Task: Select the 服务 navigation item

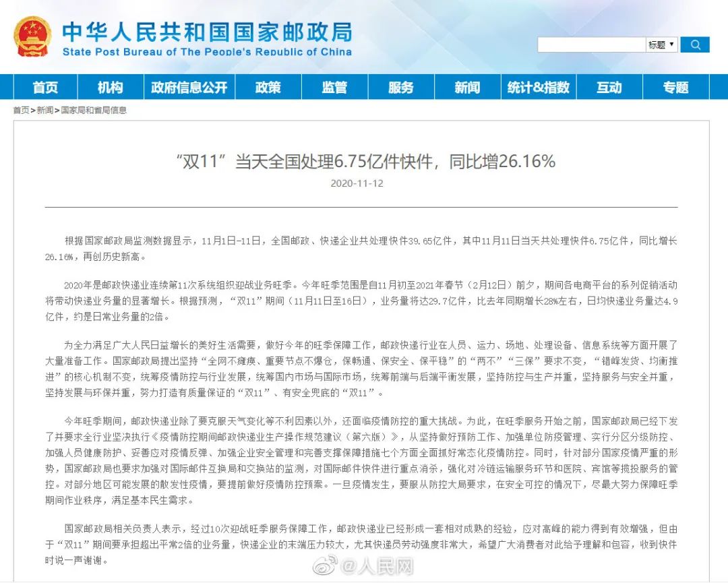Action: click(400, 87)
